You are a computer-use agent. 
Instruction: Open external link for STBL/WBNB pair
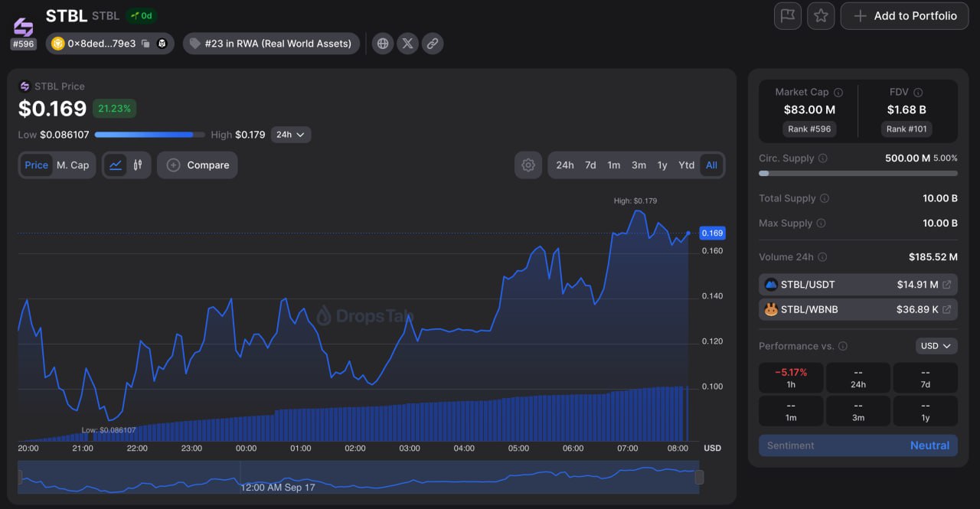[x=947, y=309]
